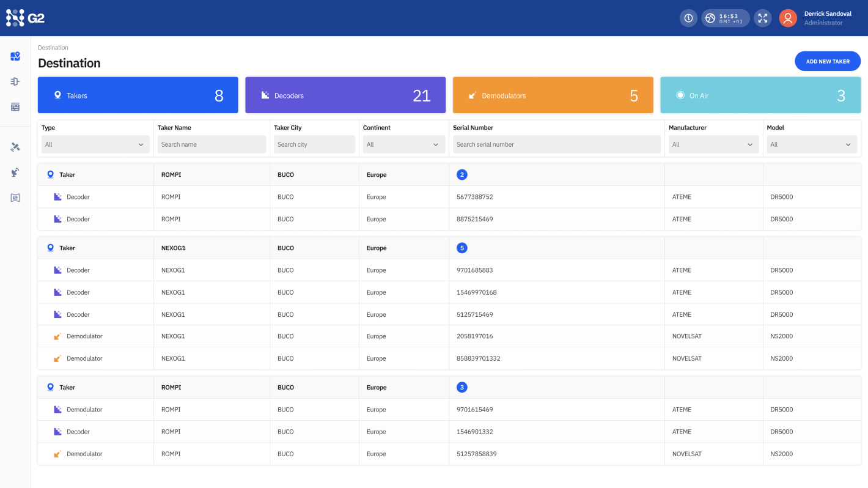This screenshot has width=868, height=488.
Task: Click the info icon in top header
Action: [x=688, y=18]
